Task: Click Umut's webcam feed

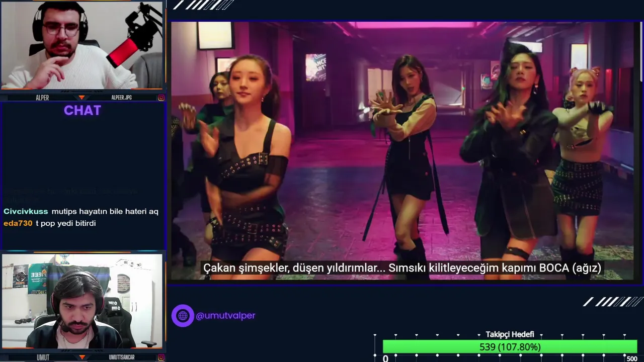Action: coord(83,301)
